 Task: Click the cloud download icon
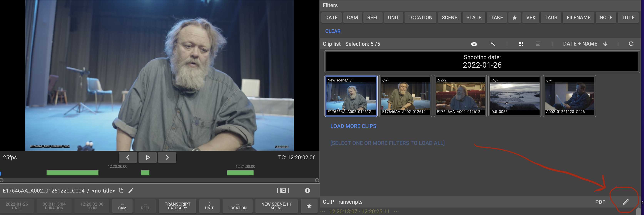(x=474, y=44)
